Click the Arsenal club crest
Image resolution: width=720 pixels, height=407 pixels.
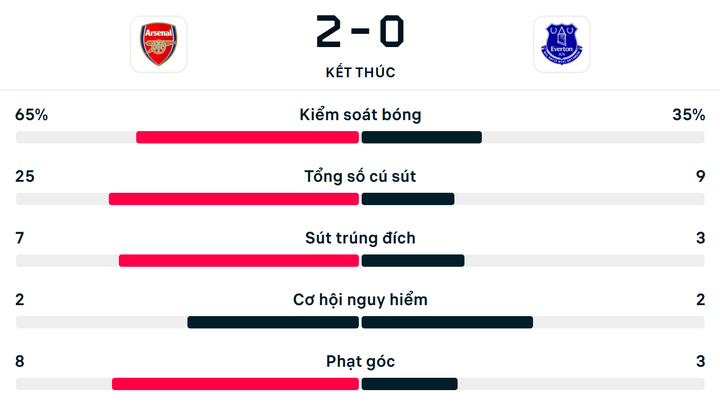coord(158,44)
